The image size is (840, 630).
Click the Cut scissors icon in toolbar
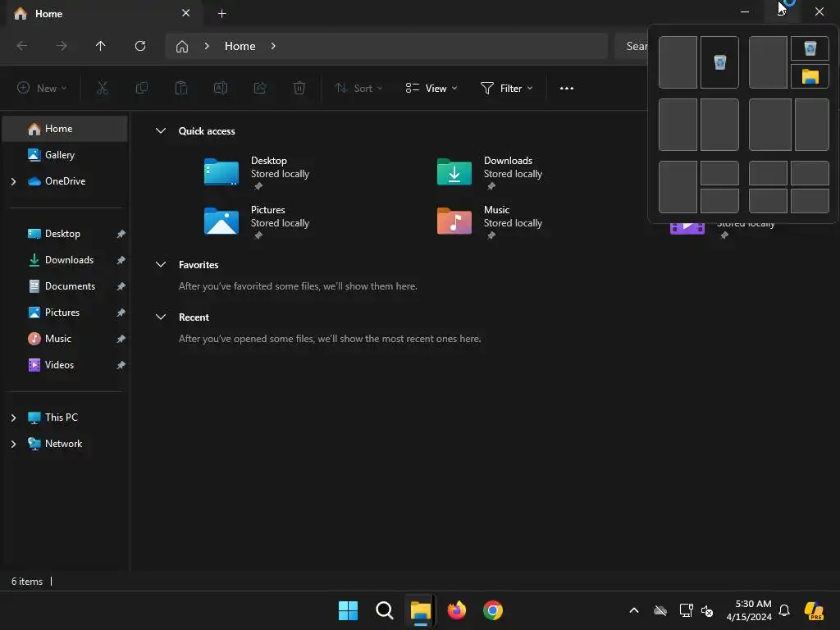pyautogui.click(x=102, y=88)
